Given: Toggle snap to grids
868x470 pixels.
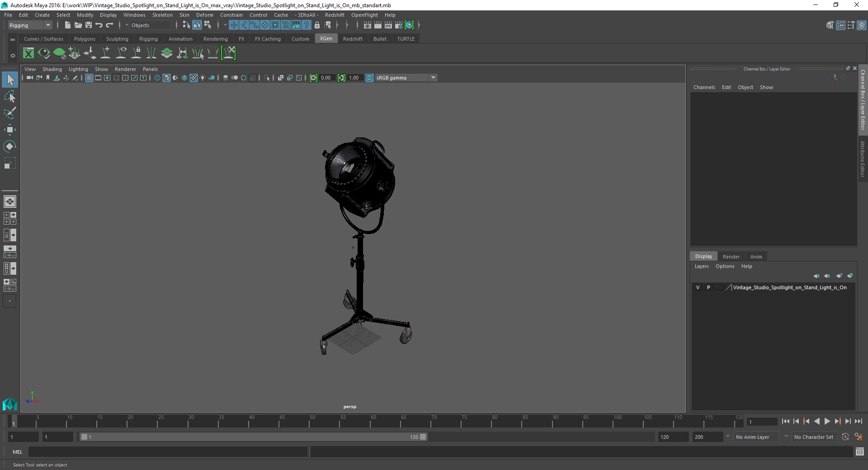Looking at the screenshot, I should tap(234, 25).
